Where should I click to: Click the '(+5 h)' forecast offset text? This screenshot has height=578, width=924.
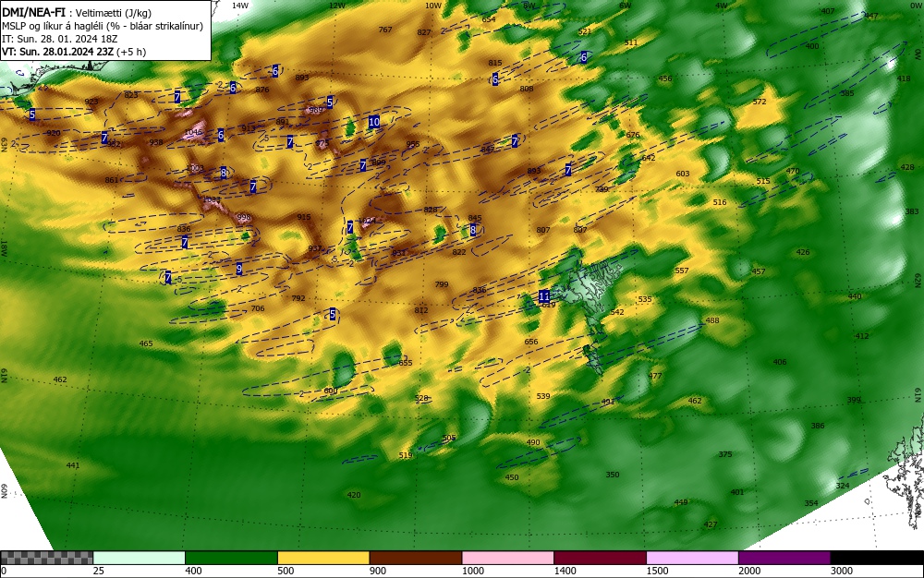pyautogui.click(x=131, y=52)
